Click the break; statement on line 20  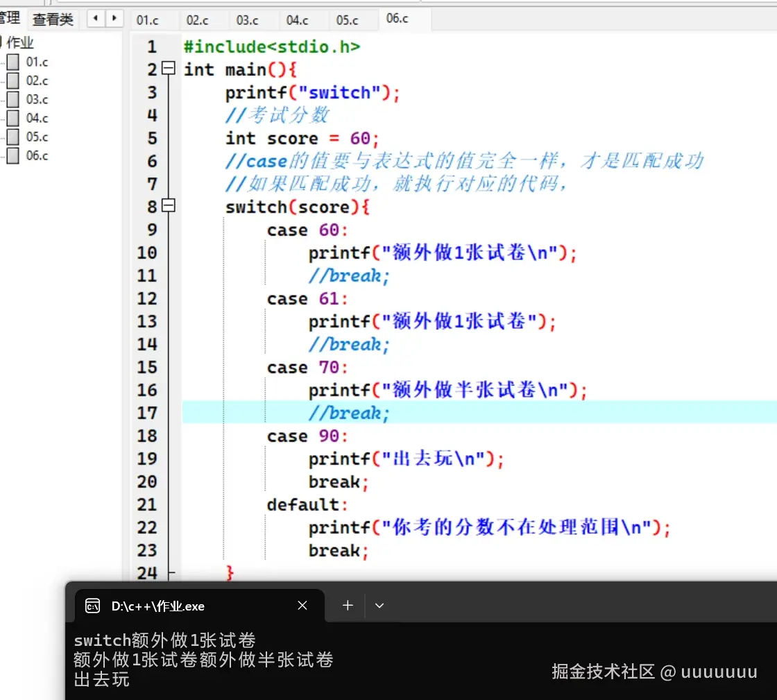pyautogui.click(x=339, y=482)
